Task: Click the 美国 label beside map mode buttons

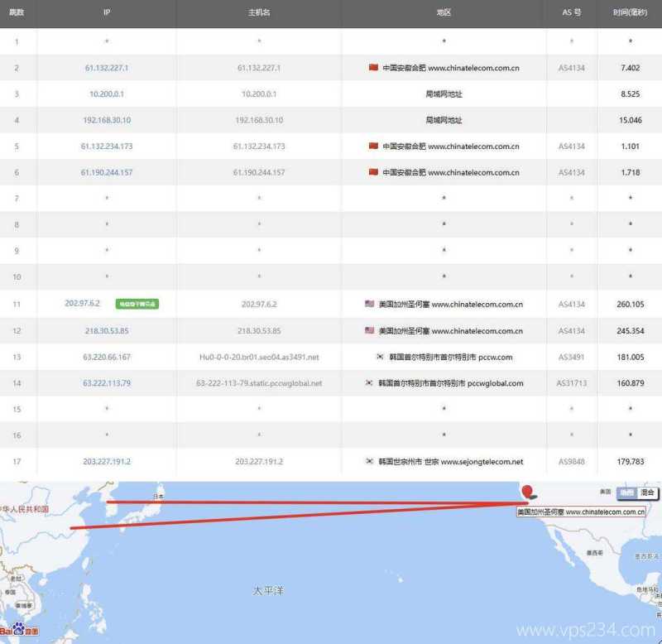Action: (603, 489)
